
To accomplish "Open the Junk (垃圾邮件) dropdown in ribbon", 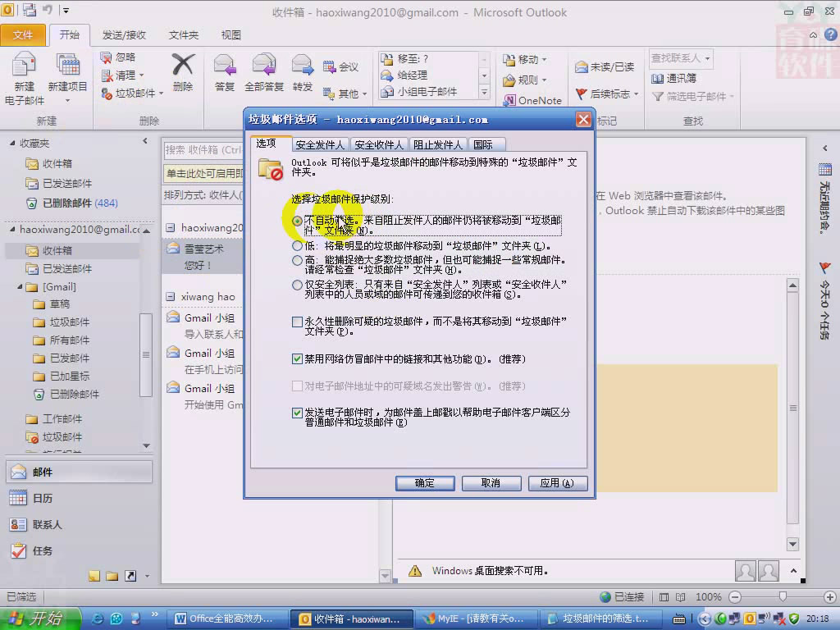I will point(132,94).
